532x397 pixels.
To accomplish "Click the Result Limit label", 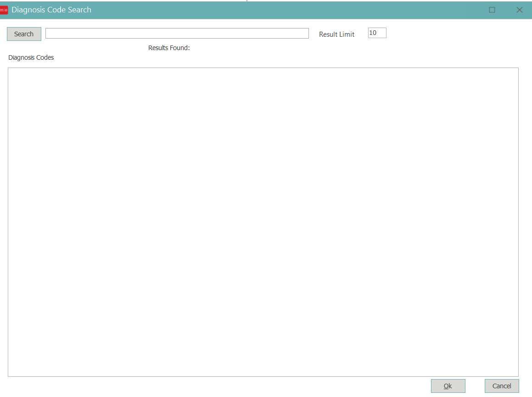I will pos(336,34).
